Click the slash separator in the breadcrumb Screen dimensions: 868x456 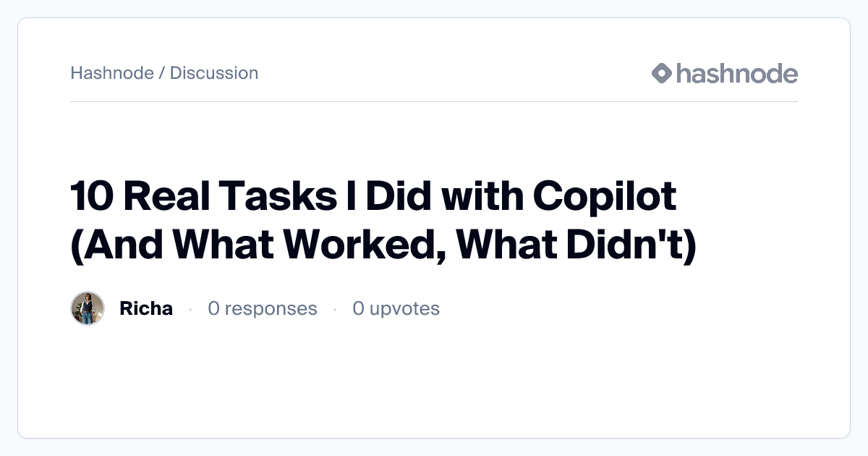[x=162, y=73]
